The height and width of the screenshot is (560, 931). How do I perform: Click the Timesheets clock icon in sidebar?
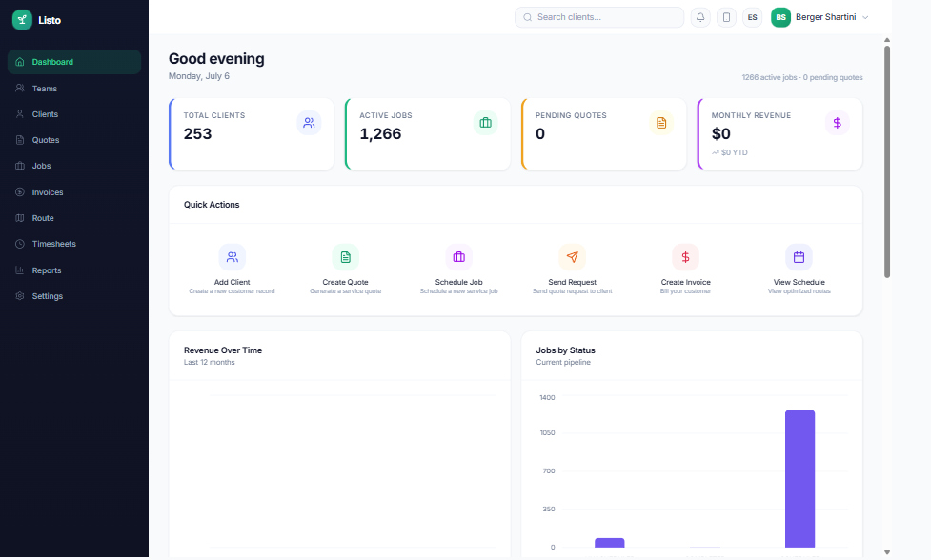click(20, 244)
